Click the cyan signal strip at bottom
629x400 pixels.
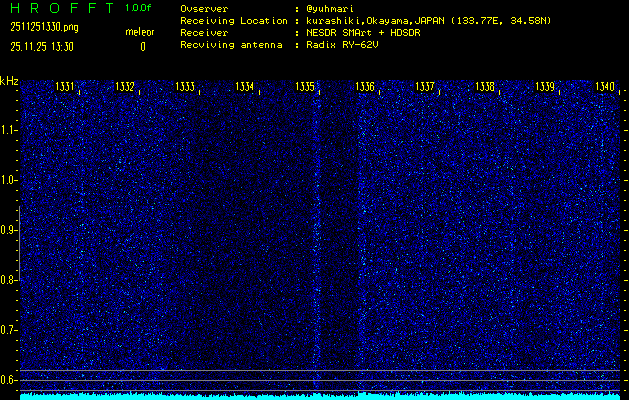(320, 396)
